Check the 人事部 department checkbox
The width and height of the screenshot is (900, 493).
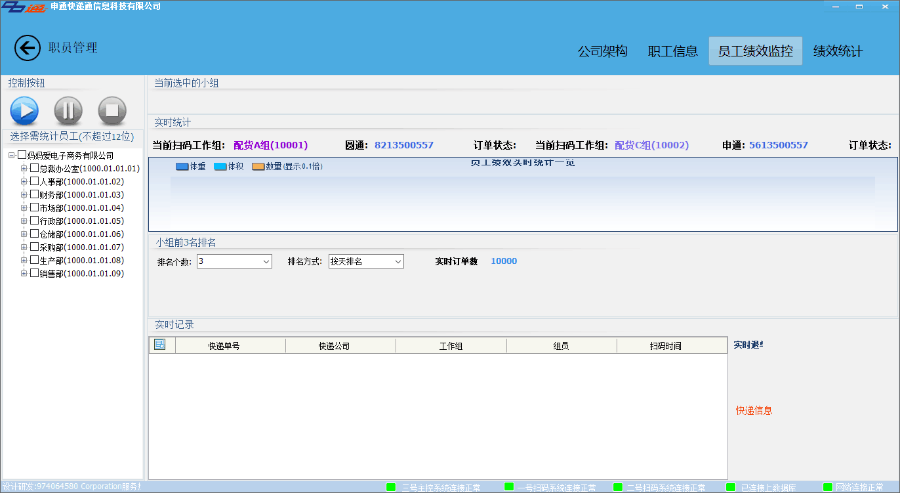click(35, 182)
